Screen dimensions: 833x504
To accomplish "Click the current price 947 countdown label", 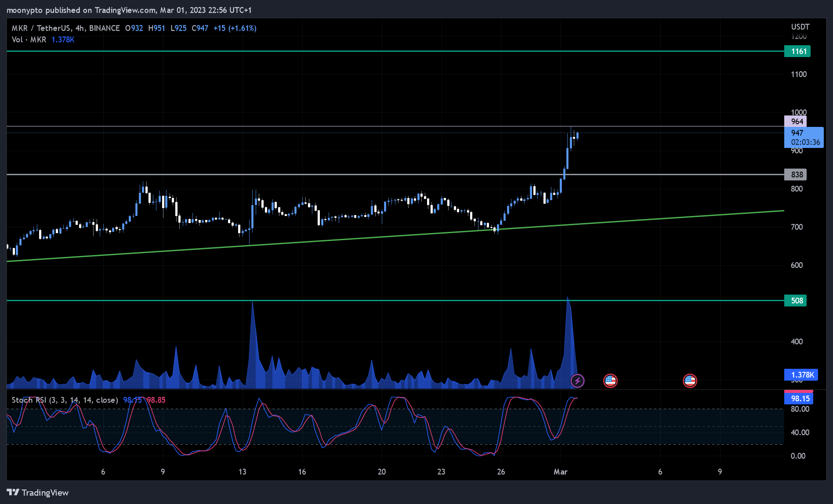I will click(x=804, y=137).
